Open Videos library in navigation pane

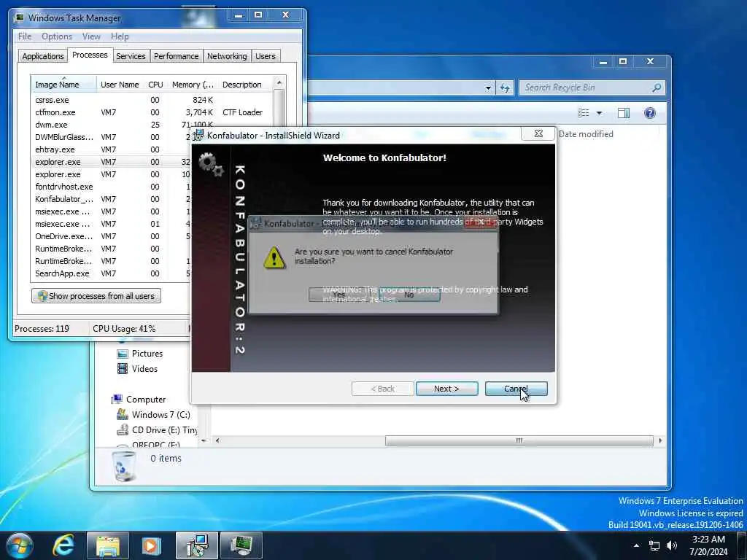(137, 368)
